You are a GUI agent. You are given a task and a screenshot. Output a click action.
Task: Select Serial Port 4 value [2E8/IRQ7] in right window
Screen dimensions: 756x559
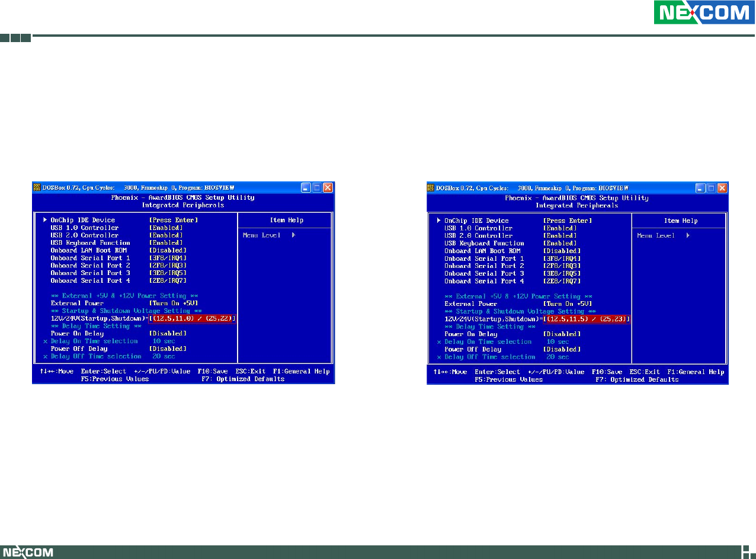(x=561, y=282)
